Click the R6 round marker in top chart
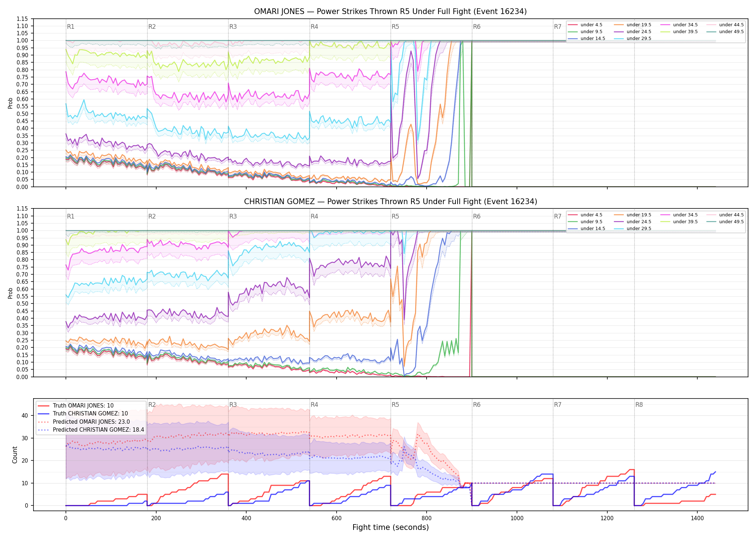This screenshot has height=540, width=756. (477, 27)
